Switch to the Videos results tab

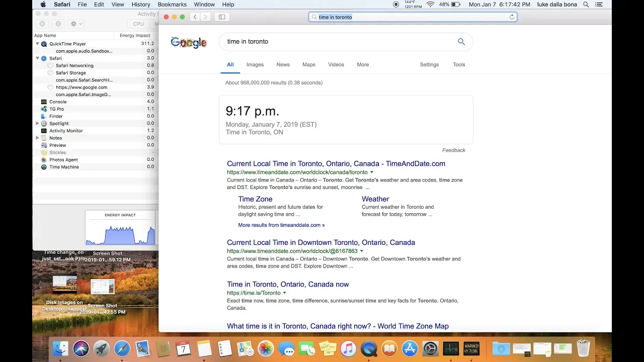click(336, 64)
